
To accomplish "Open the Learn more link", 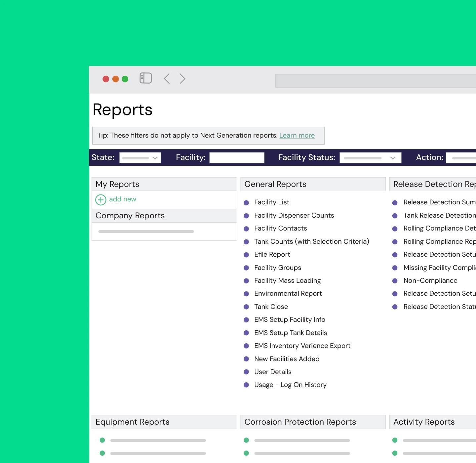I will point(297,135).
